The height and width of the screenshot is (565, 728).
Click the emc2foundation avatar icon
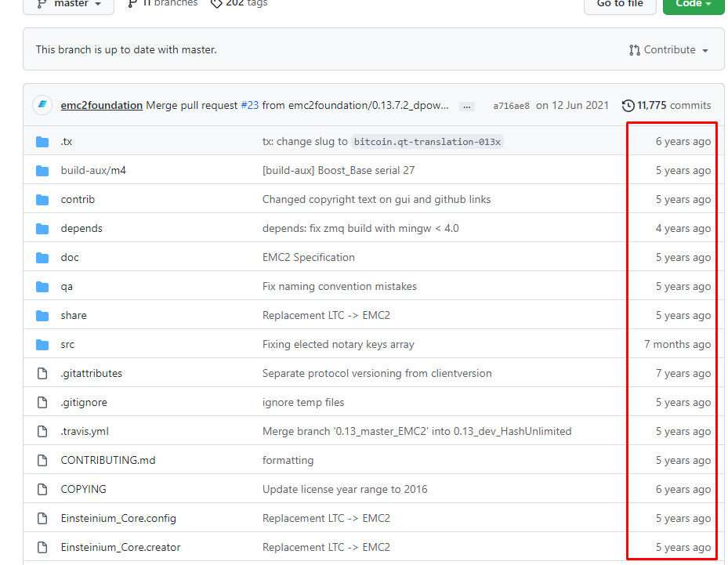click(42, 105)
